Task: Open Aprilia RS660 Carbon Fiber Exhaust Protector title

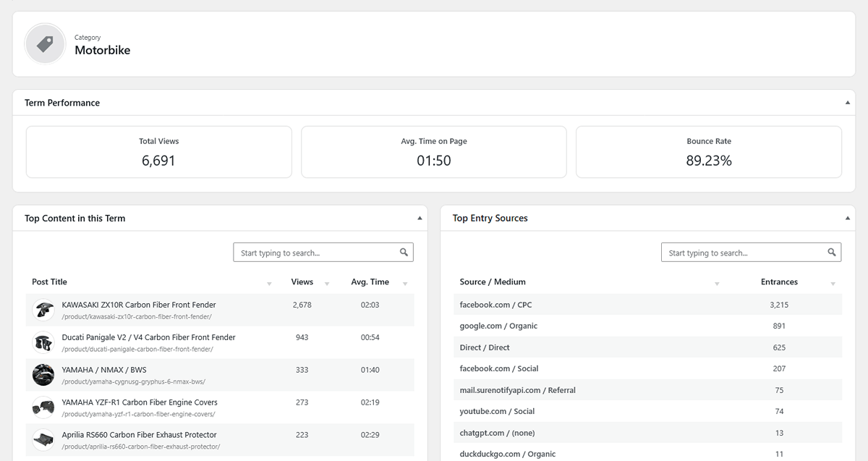Action: (140, 435)
